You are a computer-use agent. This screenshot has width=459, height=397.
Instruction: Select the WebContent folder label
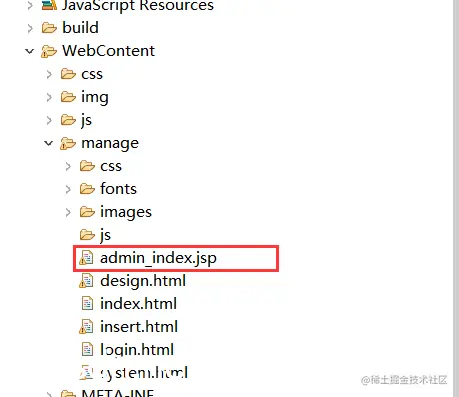point(108,51)
